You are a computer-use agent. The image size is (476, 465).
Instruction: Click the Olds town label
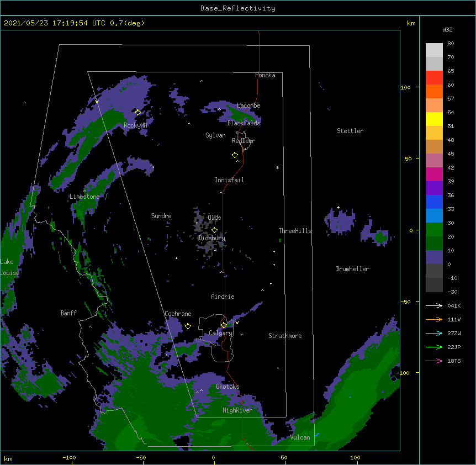214,218
